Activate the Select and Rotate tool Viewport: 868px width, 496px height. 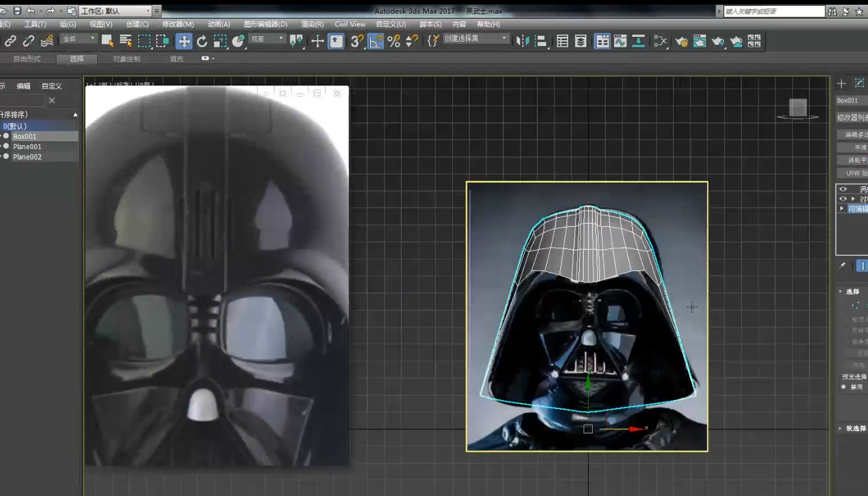tap(202, 41)
